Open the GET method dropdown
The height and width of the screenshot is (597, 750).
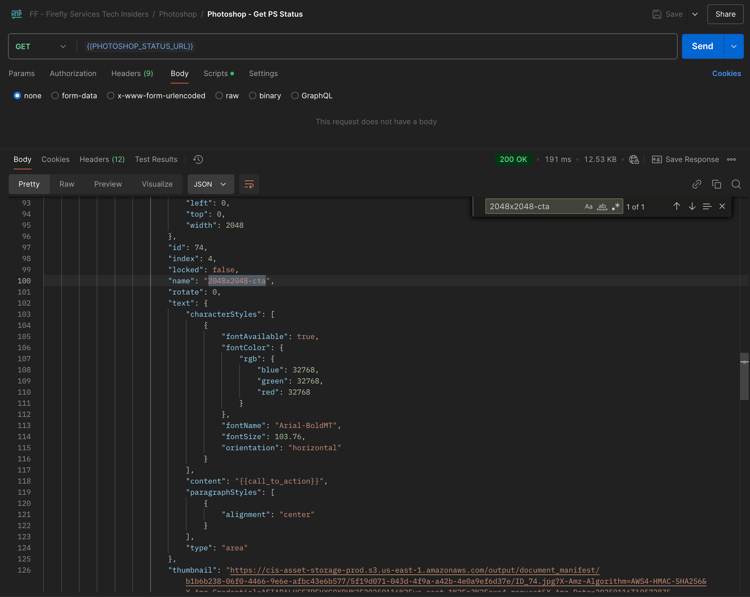[x=42, y=46]
